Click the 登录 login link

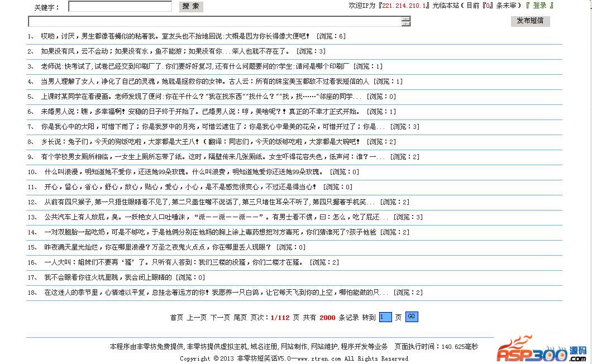[x=540, y=5]
